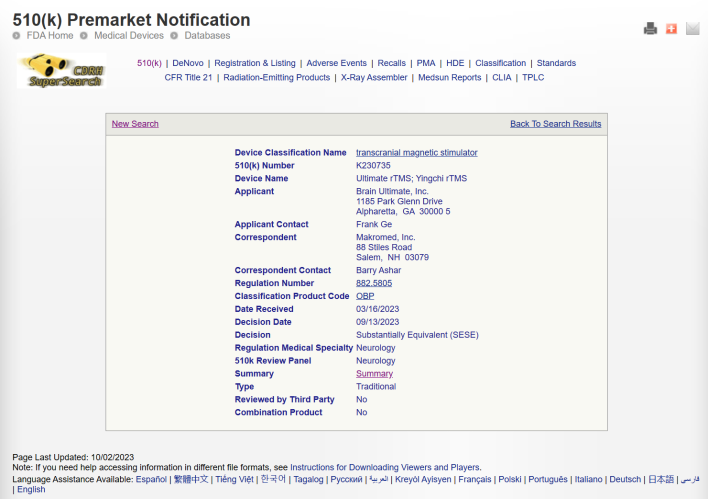Click product code OBP link

pos(365,296)
